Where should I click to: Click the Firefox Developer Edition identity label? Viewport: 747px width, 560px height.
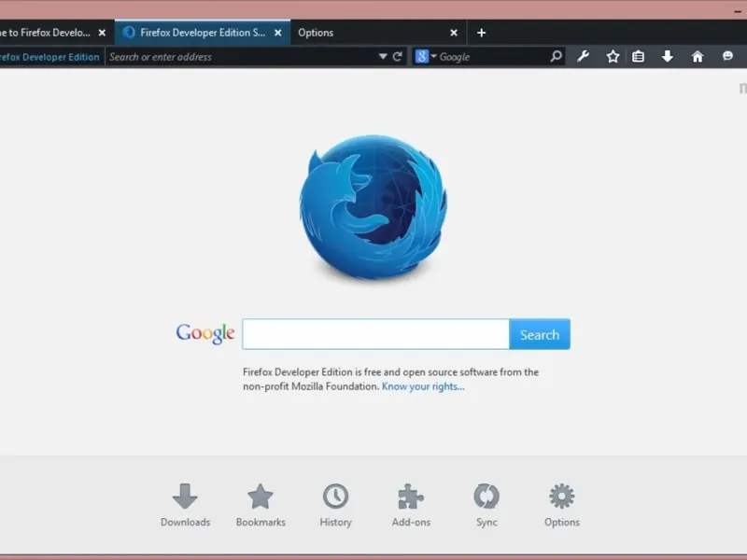[x=49, y=57]
